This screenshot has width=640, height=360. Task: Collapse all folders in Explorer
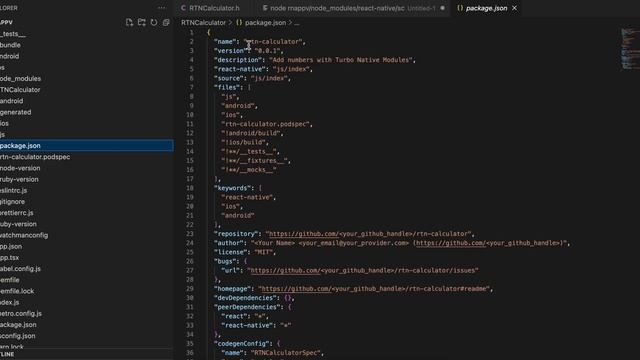(x=166, y=22)
